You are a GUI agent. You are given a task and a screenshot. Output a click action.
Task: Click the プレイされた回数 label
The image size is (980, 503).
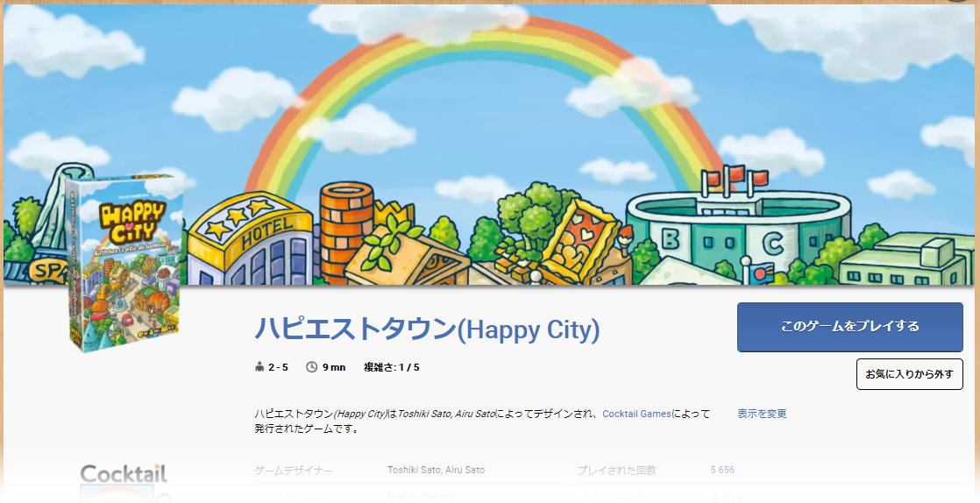[x=616, y=470]
